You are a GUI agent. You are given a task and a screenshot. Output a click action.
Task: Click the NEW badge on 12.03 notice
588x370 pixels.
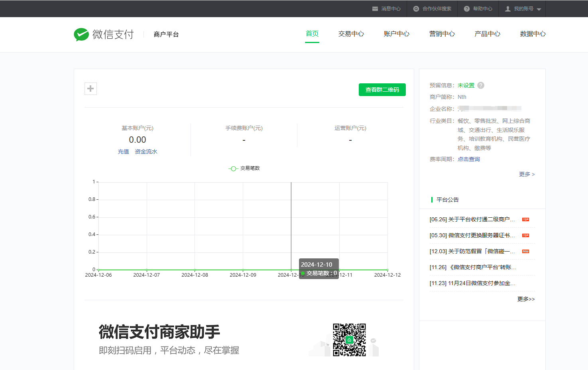tap(526, 252)
